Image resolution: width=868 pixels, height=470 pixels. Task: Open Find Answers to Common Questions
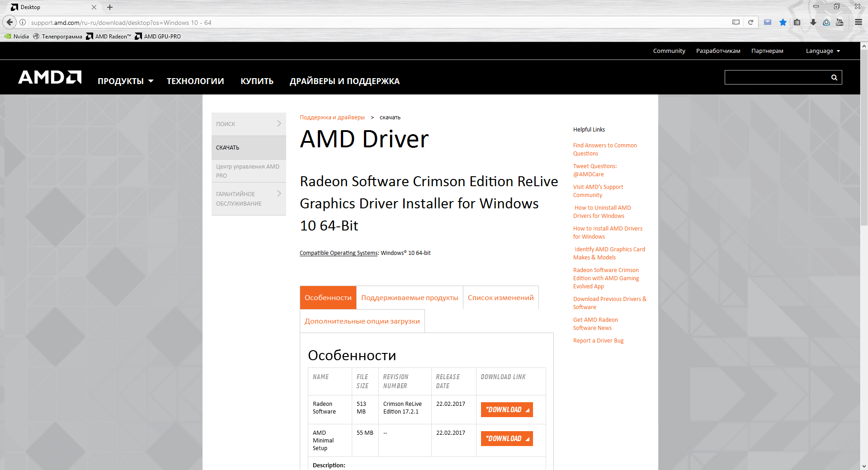[605, 150]
